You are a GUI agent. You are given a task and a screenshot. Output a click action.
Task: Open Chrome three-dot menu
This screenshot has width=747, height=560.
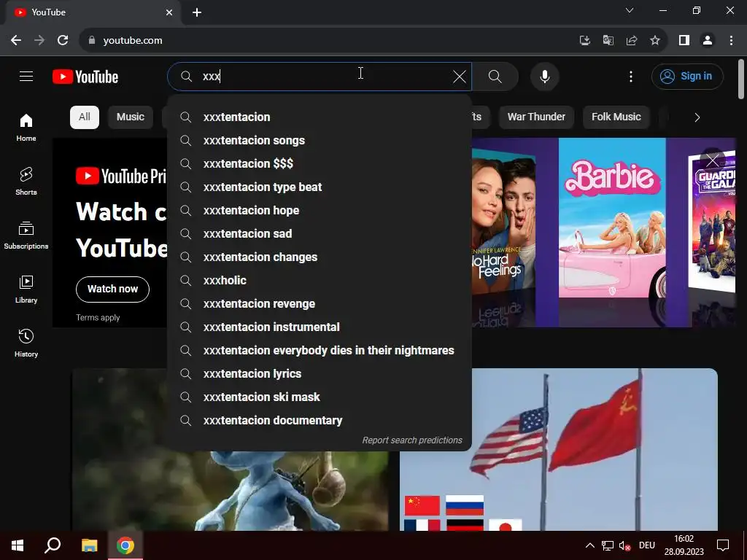click(731, 41)
